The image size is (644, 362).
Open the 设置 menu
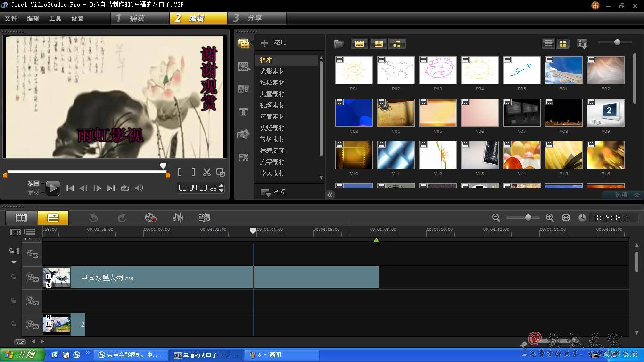77,18
